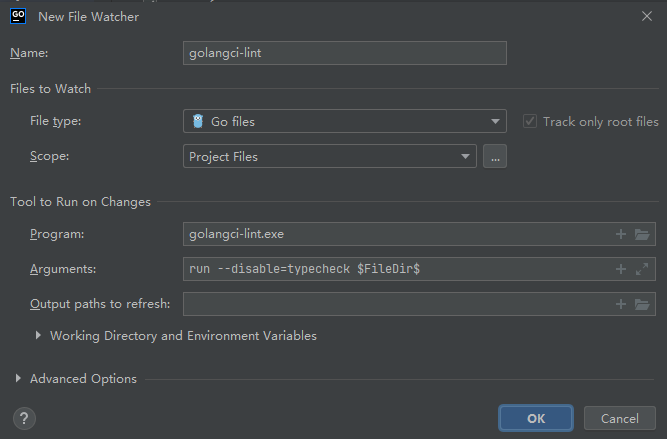This screenshot has height=439, width=667.
Task: Click the Name: label
Action: pyautogui.click(x=29, y=53)
